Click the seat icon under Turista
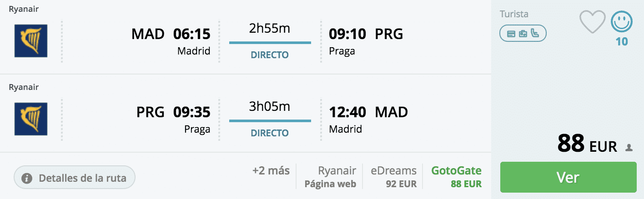Screen dimensions: 644x199 (x=535, y=33)
